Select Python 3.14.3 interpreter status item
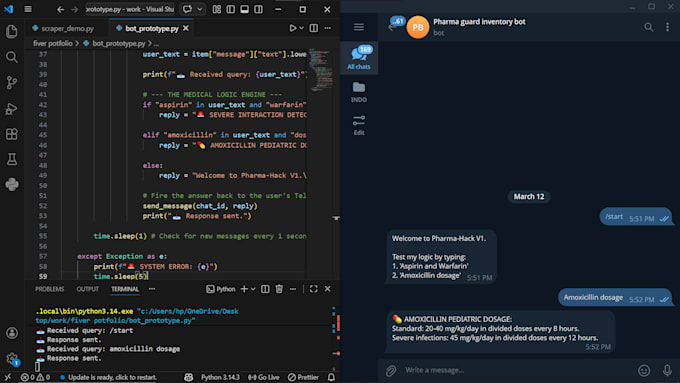Screen dimensions: 680x383 [x=220, y=377]
